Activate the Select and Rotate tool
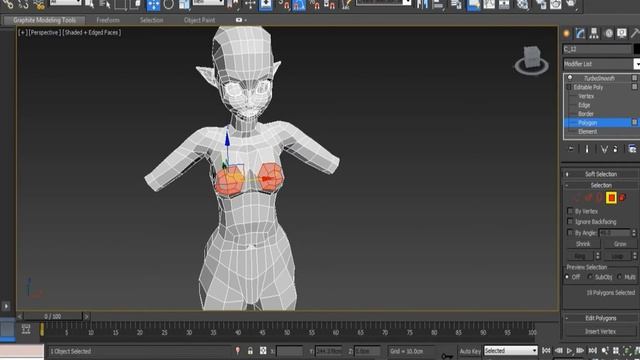Image resolution: width=640 pixels, height=360 pixels. coord(168,4)
